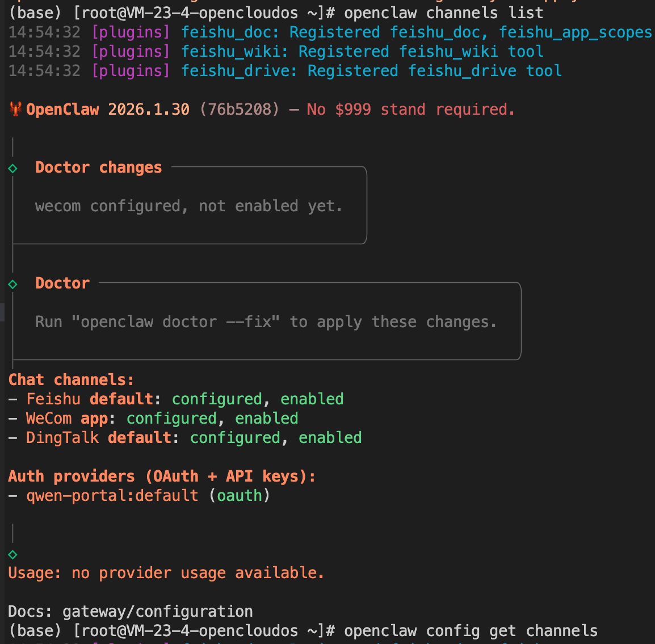
Task: Click the 'DingTalk default' channel row
Action: (185, 437)
